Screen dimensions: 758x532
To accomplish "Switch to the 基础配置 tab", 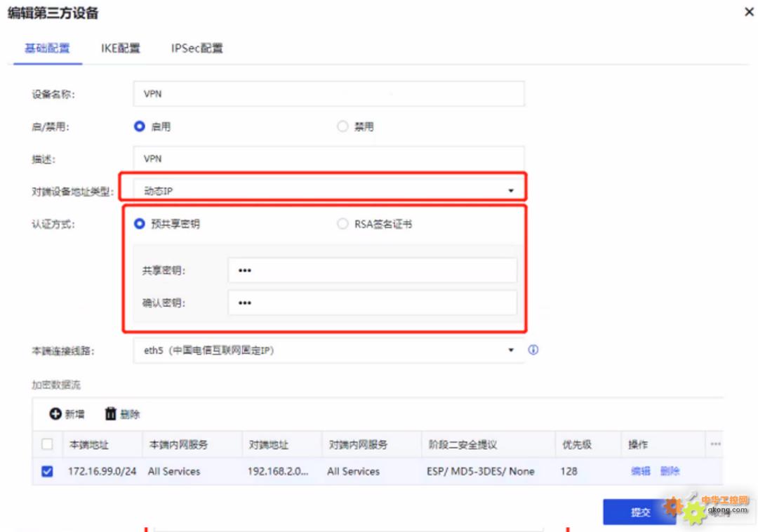I will 48,48.
